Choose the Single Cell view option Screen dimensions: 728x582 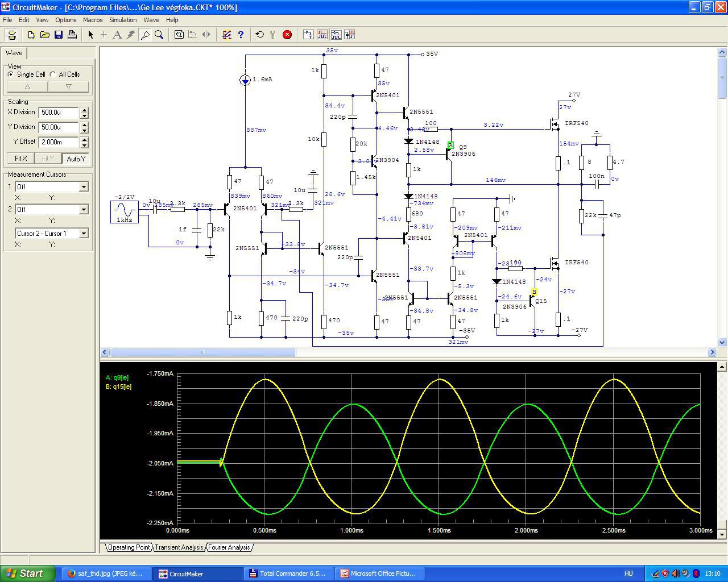click(x=11, y=74)
